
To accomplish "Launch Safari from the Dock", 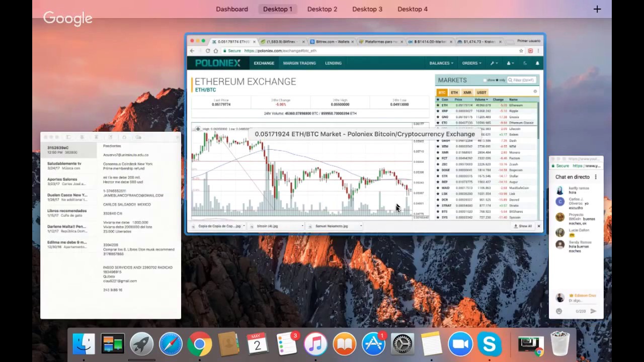I will 171,344.
